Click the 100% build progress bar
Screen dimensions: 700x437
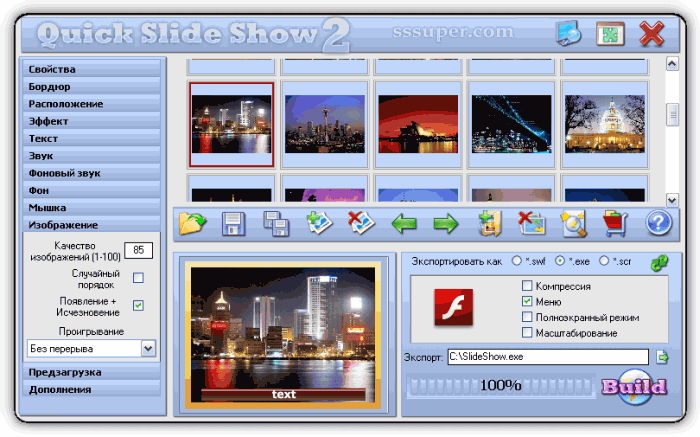[x=500, y=385]
